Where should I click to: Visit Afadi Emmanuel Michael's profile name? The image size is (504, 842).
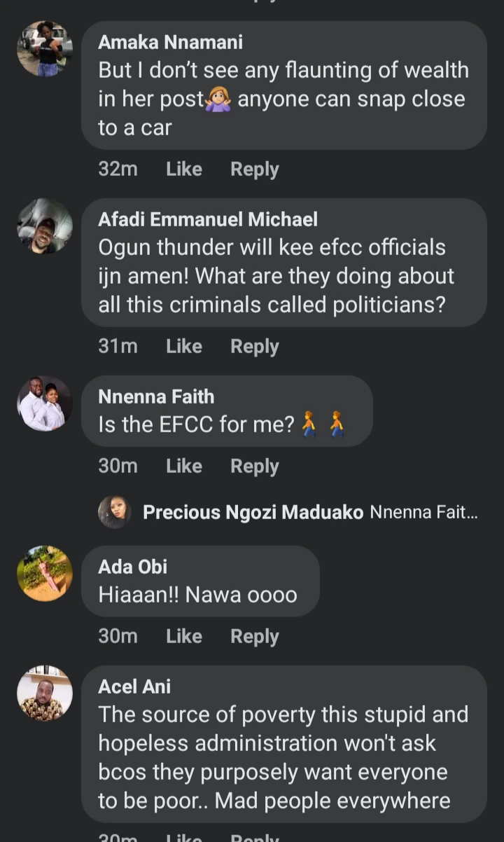coord(208,219)
